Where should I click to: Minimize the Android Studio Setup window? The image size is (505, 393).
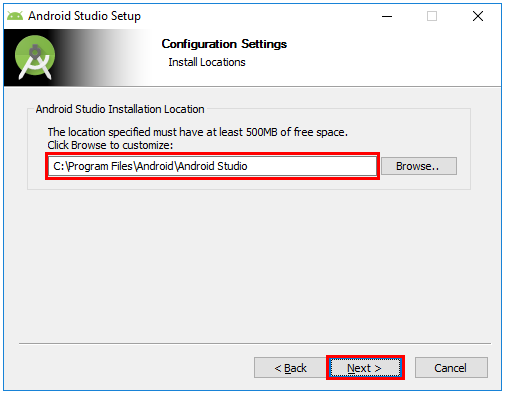point(387,16)
